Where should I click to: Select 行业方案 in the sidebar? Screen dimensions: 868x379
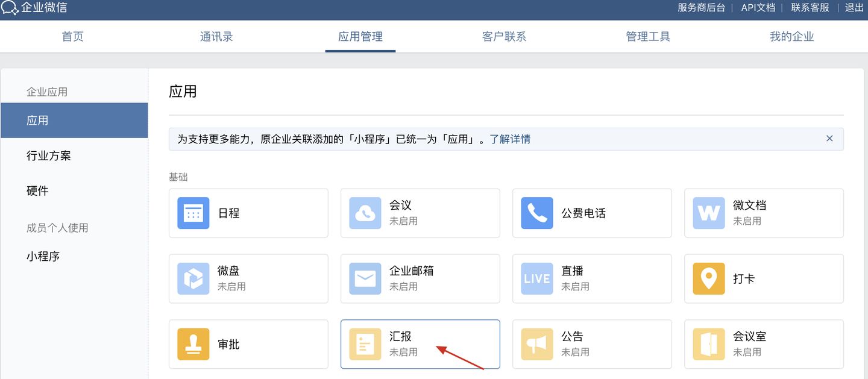point(49,156)
